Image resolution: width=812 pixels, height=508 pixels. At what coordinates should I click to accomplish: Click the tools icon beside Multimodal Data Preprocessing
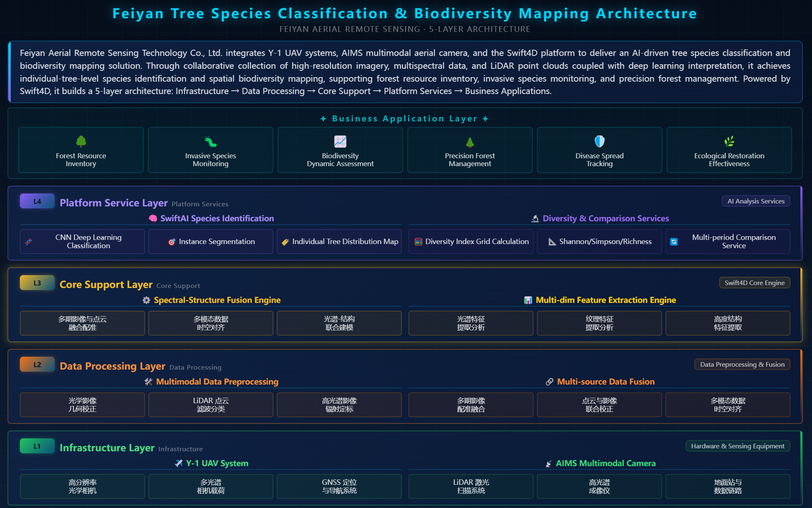pos(148,382)
